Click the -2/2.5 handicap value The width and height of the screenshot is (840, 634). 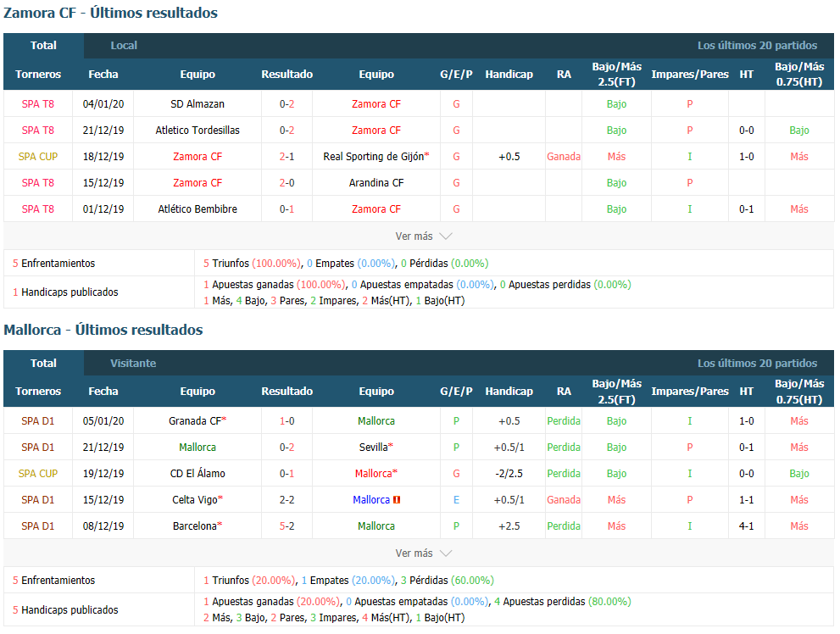click(x=509, y=473)
